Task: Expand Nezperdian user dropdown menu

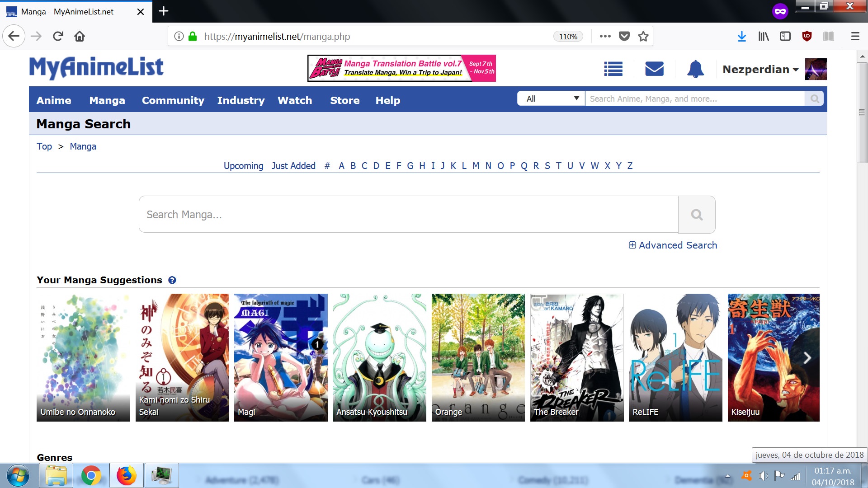Action: pyautogui.click(x=760, y=70)
